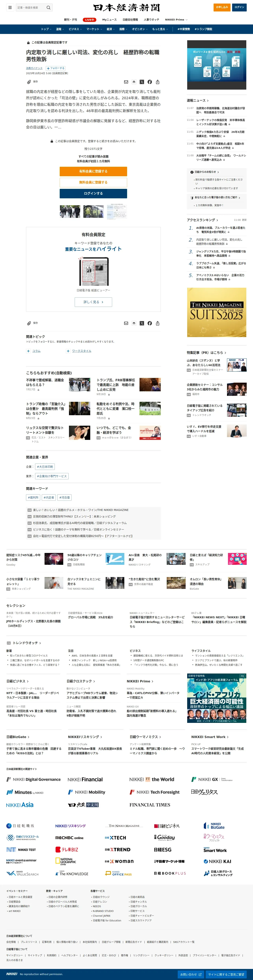Image resolution: width=253 pixels, height=980 pixels.
Task: Open the #トランプ関税 tag in navigation
Action: [203, 29]
